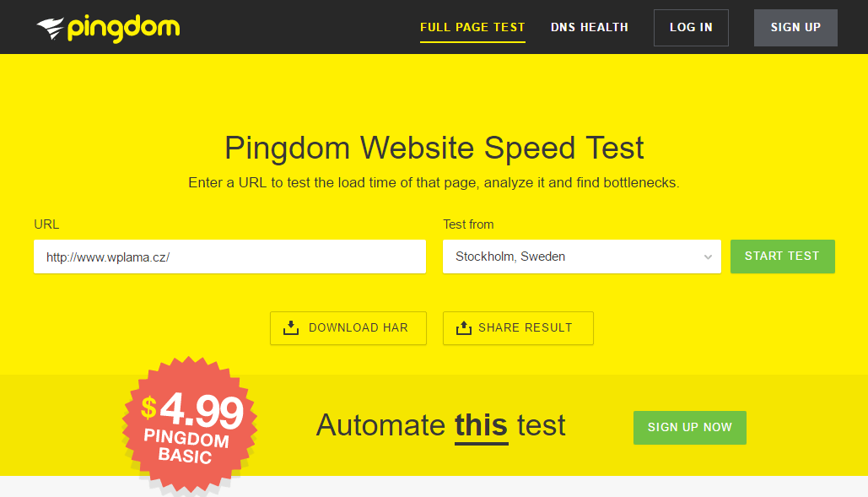The width and height of the screenshot is (868, 497).
Task: Focus the URL field containing wplama.cz
Action: point(229,257)
